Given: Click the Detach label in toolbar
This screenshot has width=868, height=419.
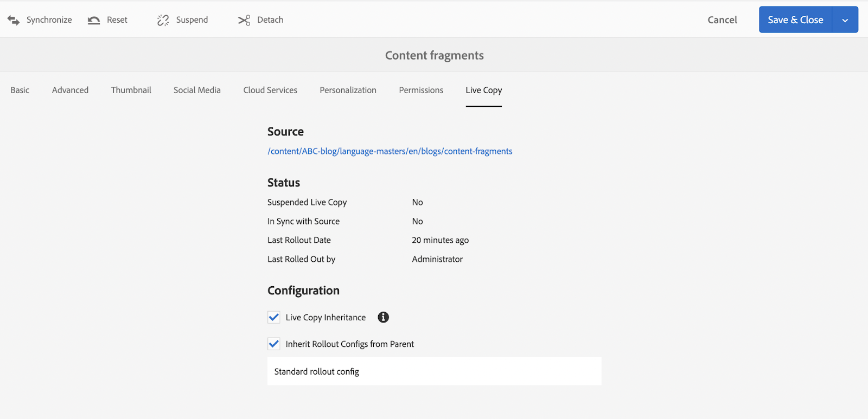Looking at the screenshot, I should (x=270, y=20).
